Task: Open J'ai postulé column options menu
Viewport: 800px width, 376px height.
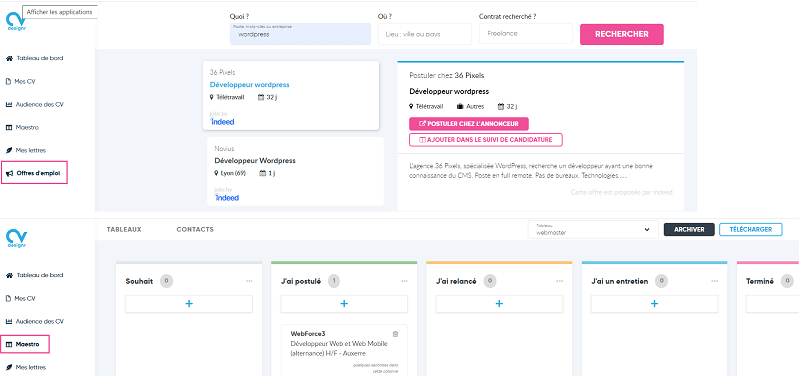Action: pyautogui.click(x=404, y=281)
